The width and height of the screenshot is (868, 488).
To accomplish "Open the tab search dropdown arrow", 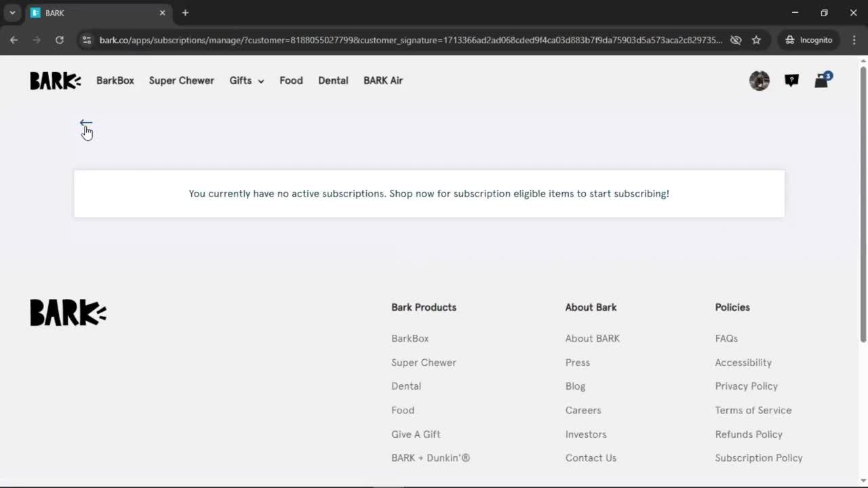I will click(12, 13).
